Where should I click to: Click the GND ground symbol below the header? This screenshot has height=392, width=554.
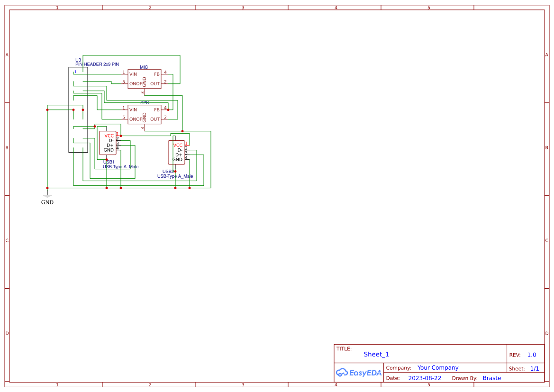click(47, 195)
